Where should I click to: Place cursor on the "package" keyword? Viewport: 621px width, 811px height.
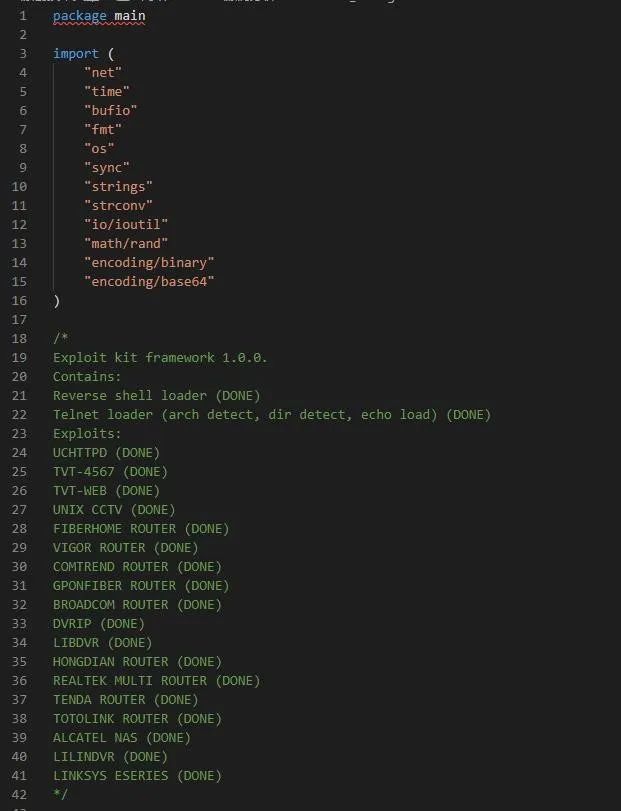coord(80,16)
